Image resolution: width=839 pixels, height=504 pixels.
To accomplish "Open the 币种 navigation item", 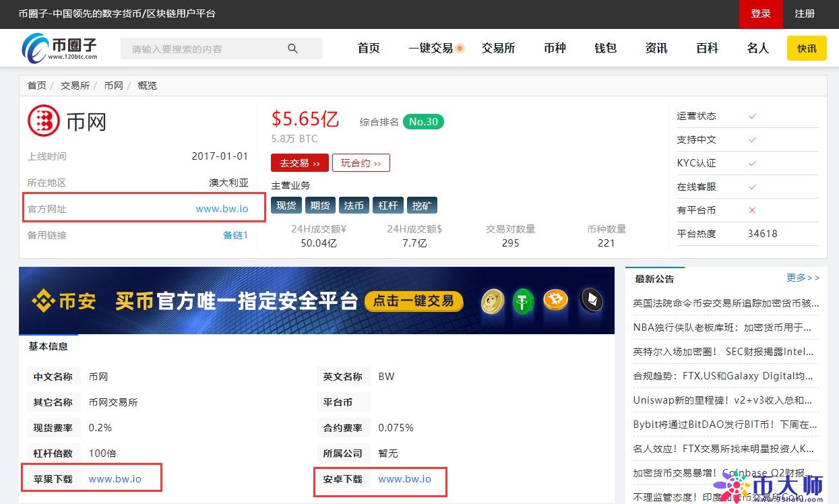I will pos(555,49).
